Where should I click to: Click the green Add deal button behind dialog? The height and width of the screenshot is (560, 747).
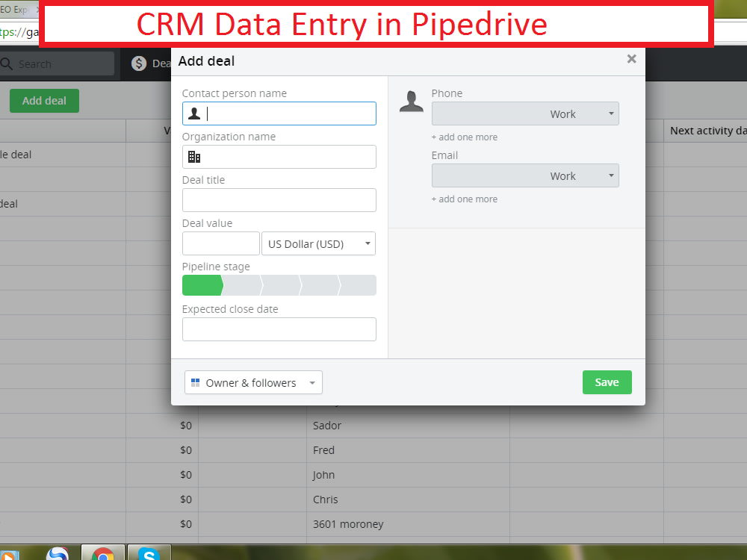coord(44,101)
